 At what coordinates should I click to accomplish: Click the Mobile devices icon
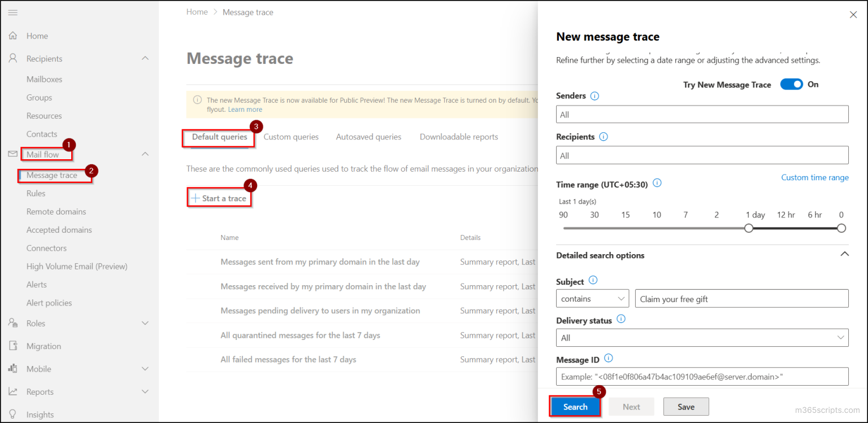pos(12,368)
